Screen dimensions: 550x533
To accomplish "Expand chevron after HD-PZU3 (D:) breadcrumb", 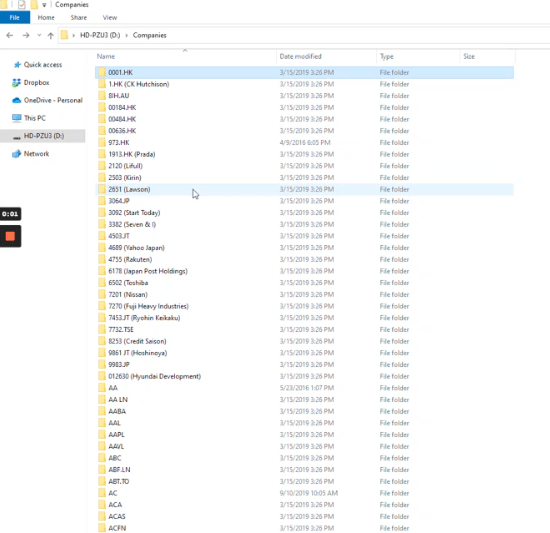I will point(126,35).
